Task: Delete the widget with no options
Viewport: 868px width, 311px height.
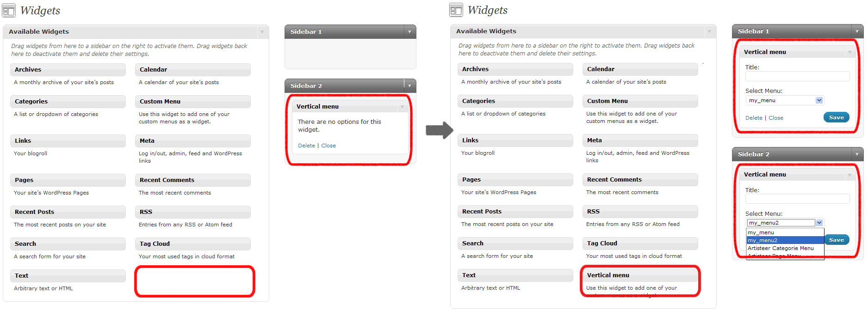Action: pyautogui.click(x=306, y=146)
